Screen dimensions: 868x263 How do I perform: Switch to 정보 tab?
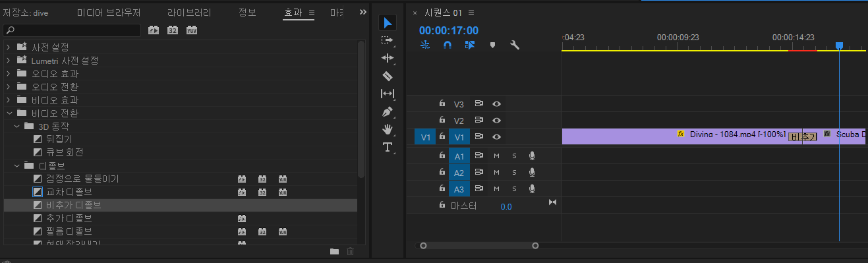pyautogui.click(x=247, y=13)
